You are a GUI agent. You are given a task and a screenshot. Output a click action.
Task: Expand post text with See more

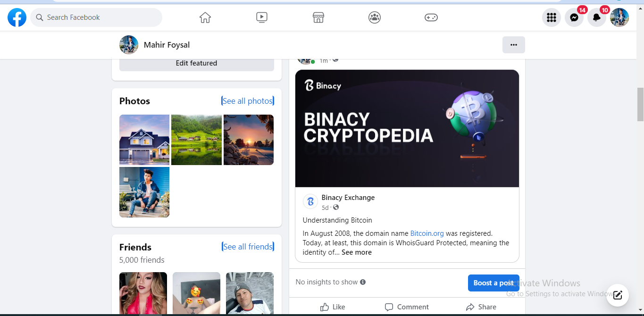point(357,252)
